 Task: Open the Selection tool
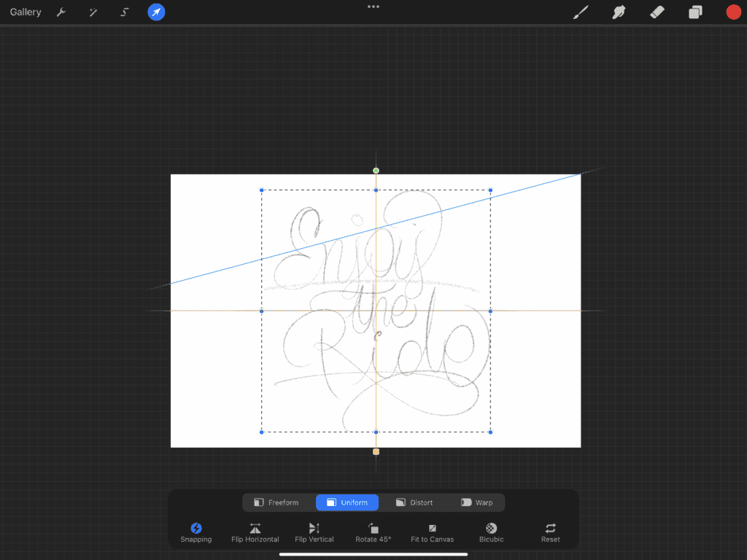[x=124, y=12]
